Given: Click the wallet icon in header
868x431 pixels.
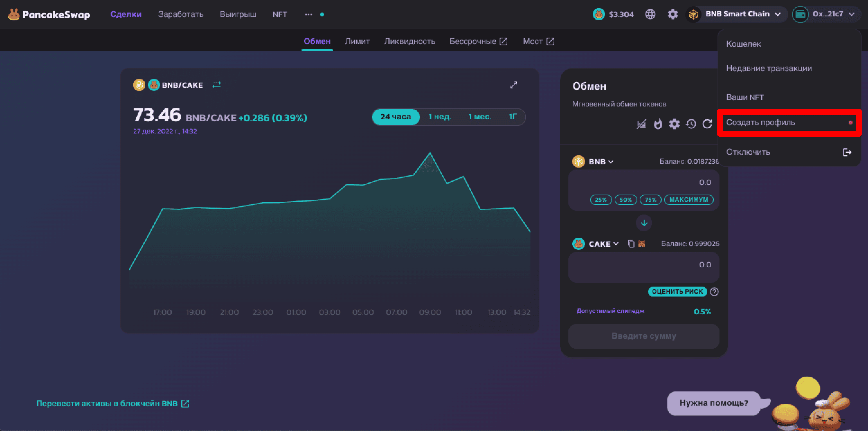Looking at the screenshot, I should (800, 14).
